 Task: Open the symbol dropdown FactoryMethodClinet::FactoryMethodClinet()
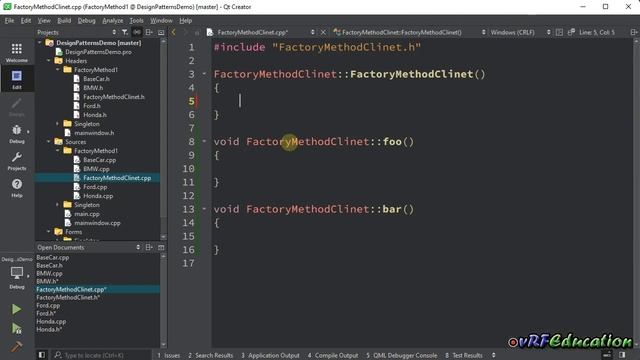tap(410, 32)
